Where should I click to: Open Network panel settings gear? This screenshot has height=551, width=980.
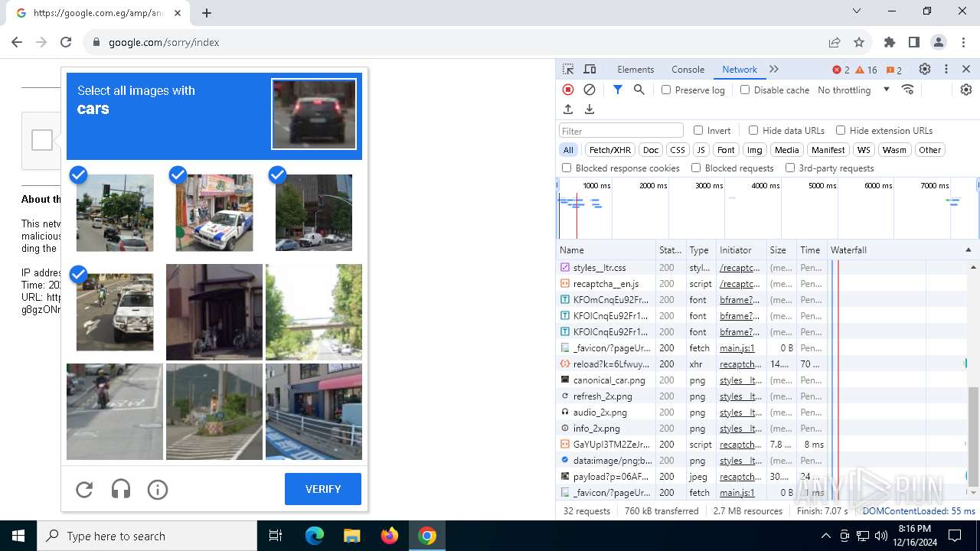pos(966,90)
